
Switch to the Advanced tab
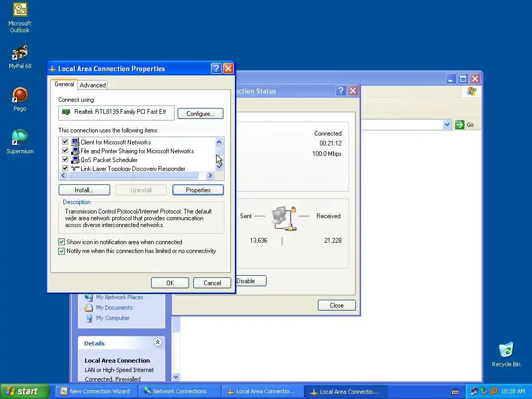coord(92,85)
